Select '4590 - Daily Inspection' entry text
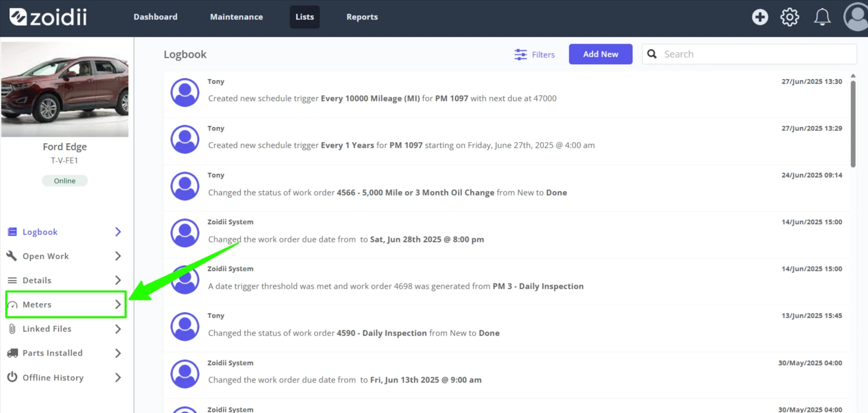868x413 pixels. (x=382, y=333)
